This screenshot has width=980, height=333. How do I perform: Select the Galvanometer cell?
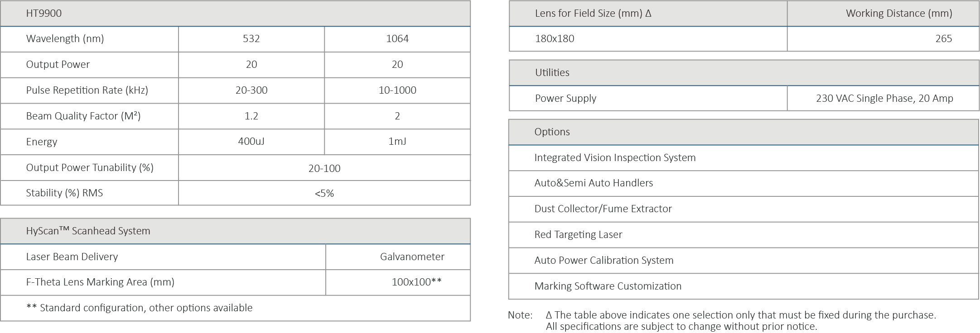(x=412, y=257)
